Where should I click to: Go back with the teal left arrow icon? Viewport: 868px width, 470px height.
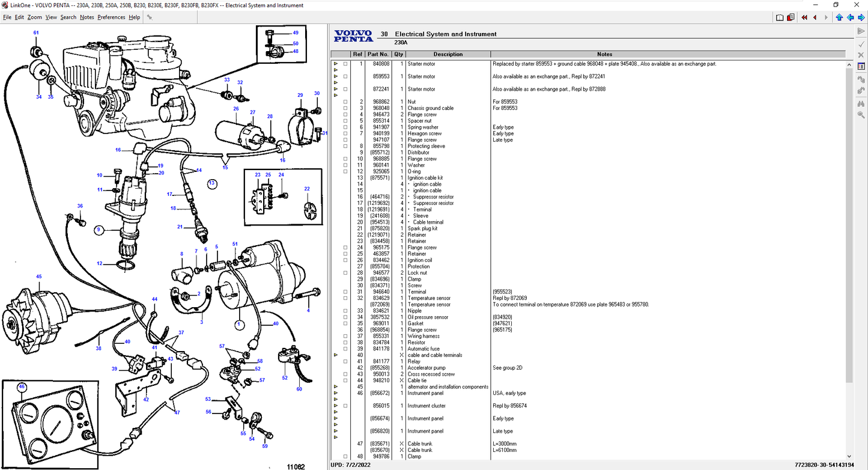(x=849, y=17)
